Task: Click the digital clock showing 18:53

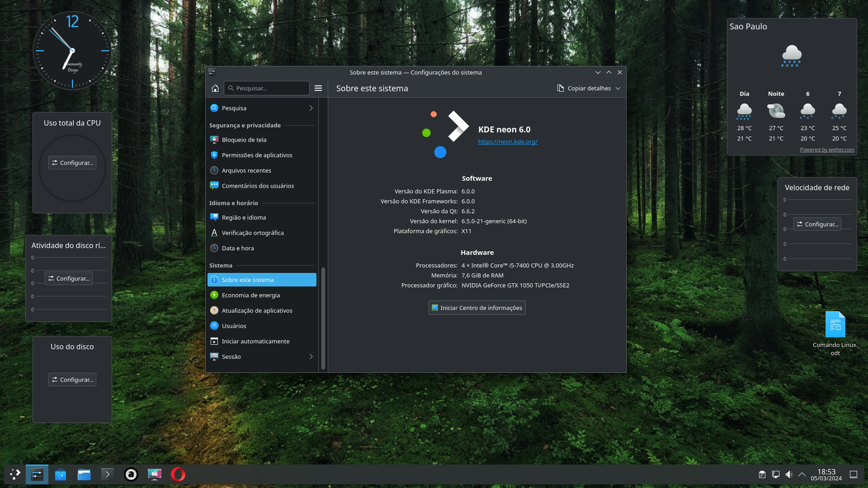Action: click(826, 474)
